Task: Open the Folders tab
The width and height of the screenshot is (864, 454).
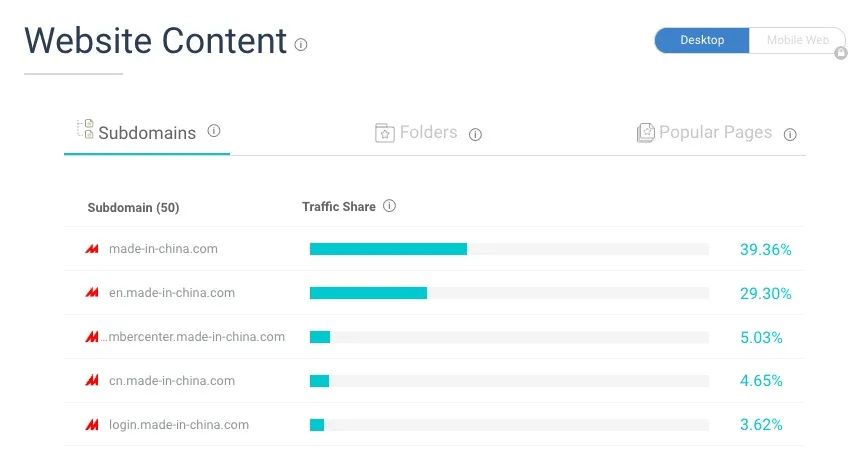Action: pyautogui.click(x=428, y=132)
